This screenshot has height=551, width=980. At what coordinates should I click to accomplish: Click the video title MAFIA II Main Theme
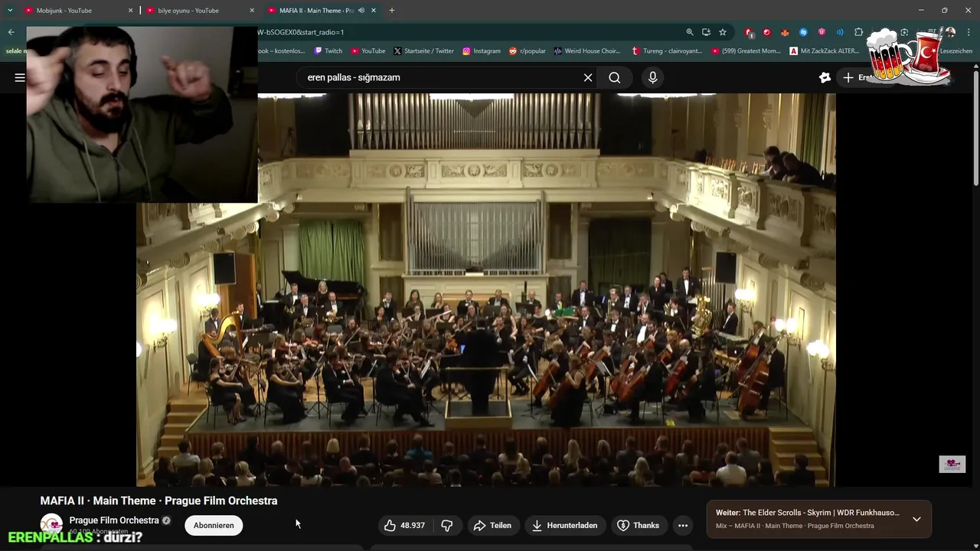tap(158, 500)
